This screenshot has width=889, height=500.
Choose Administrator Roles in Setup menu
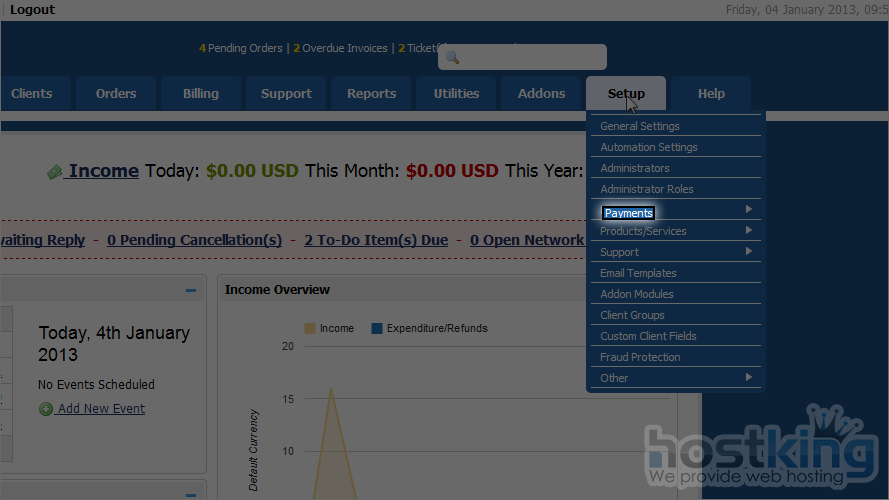click(646, 189)
